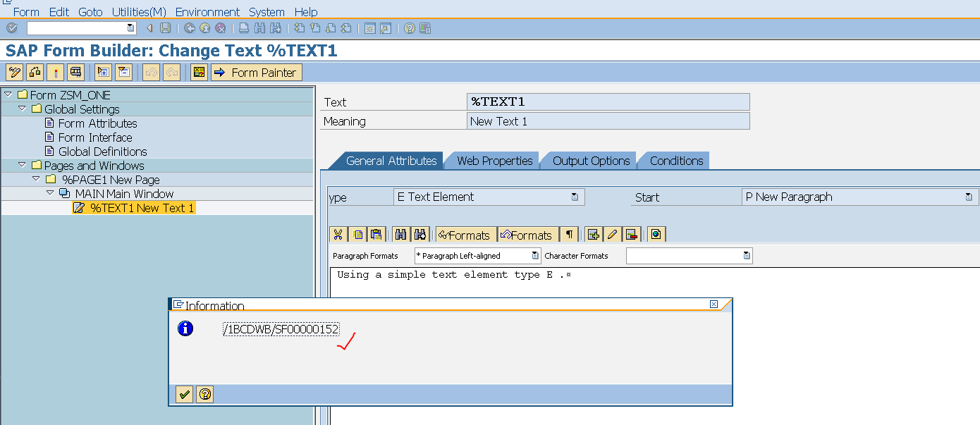Click the pencil Edit icon in editor toolbar

tap(612, 234)
